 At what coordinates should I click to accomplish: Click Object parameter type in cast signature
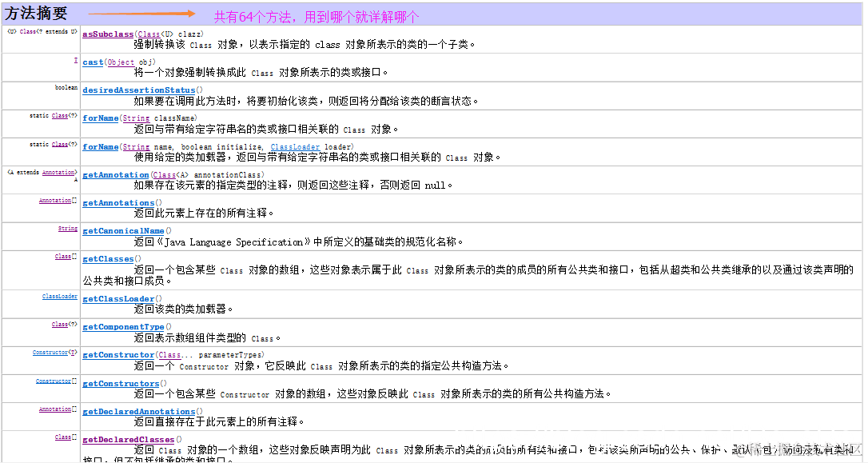coord(121,62)
